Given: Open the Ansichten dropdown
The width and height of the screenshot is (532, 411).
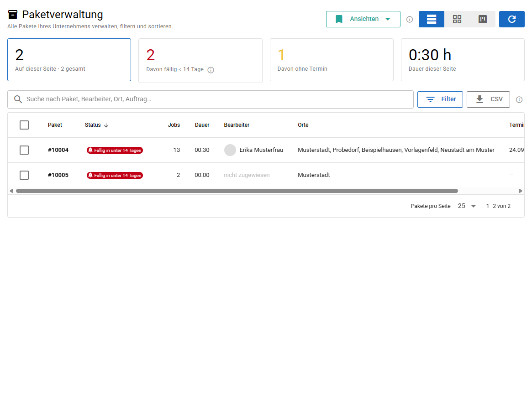Looking at the screenshot, I should coord(363,19).
